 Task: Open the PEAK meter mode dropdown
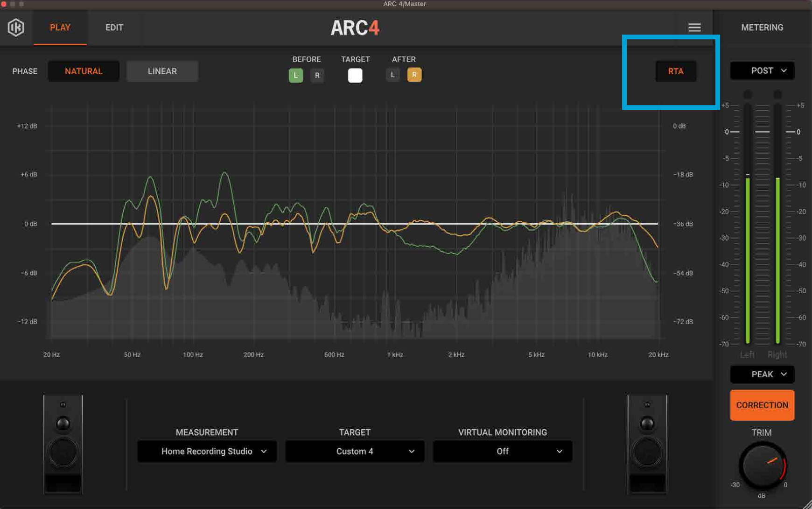tap(762, 374)
